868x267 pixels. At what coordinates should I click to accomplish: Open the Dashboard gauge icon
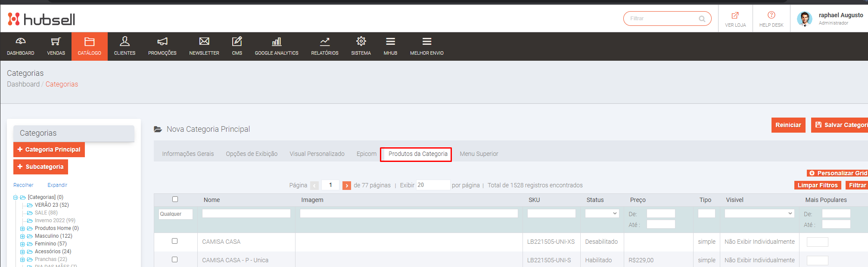pos(20,41)
